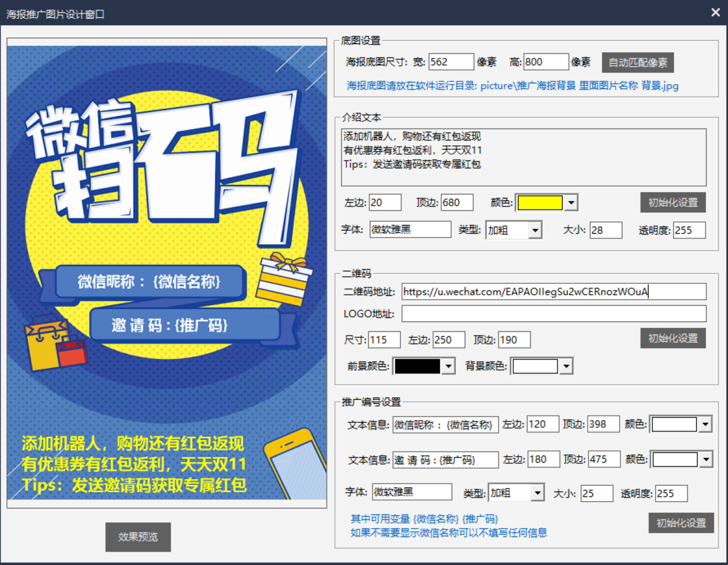Click the 底图设置 group label
This screenshot has width=728, height=565.
click(361, 40)
